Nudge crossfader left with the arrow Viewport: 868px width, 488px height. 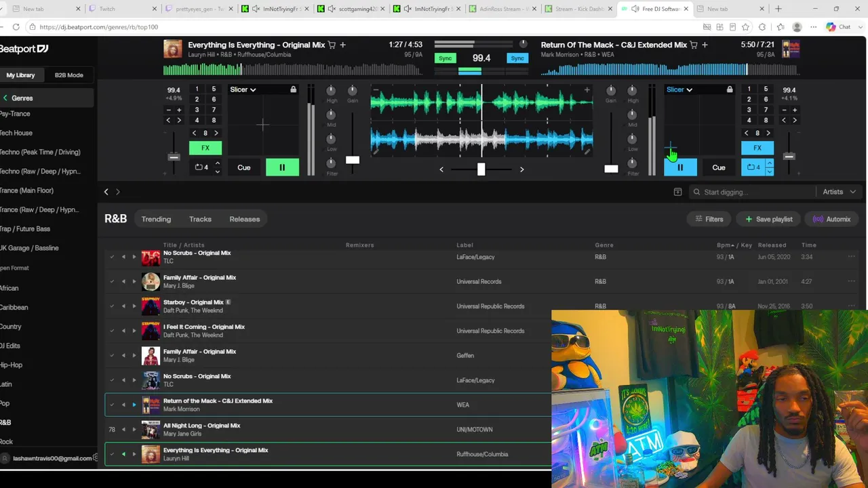[x=441, y=169]
